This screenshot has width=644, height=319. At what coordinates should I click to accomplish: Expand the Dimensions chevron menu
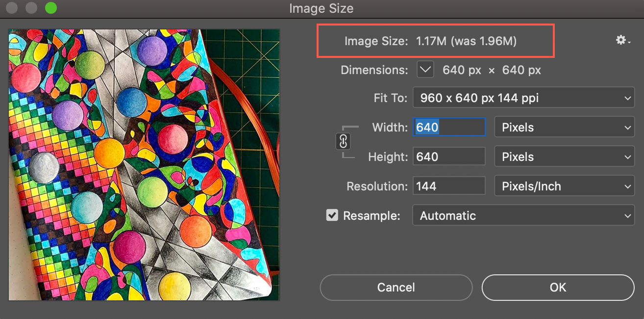[x=425, y=69]
